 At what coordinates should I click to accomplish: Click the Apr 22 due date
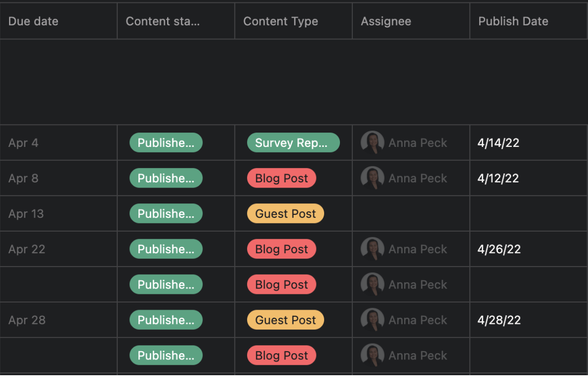27,249
